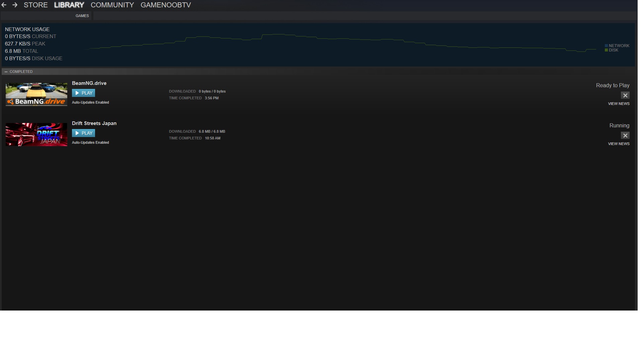Screen dimensions: 644x361
Task: Play BeamNG.drive
Action: [83, 93]
